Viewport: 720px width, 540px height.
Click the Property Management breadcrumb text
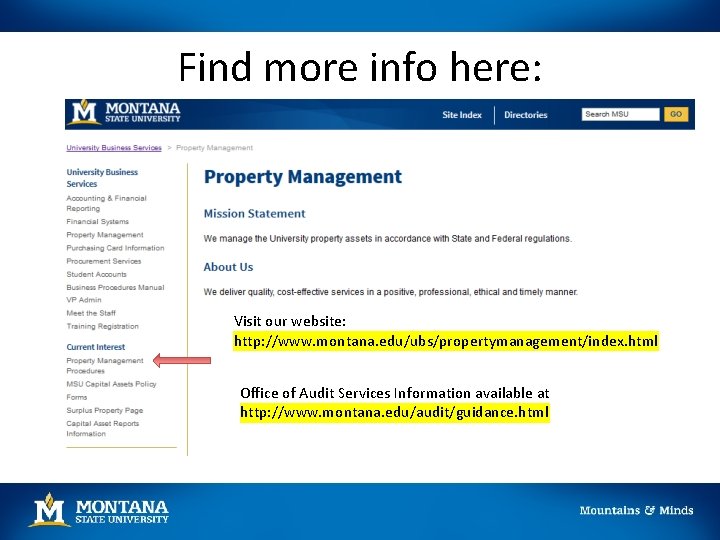(214, 148)
